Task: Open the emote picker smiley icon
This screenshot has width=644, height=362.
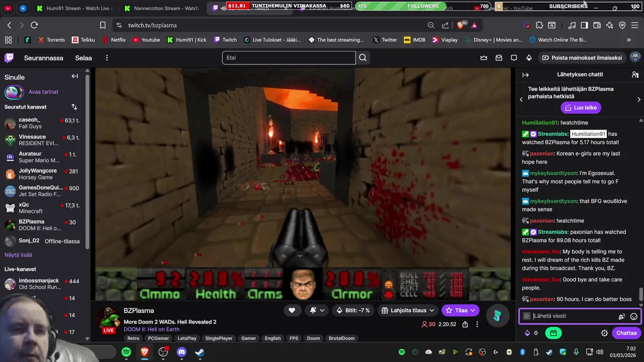Action: [634, 316]
